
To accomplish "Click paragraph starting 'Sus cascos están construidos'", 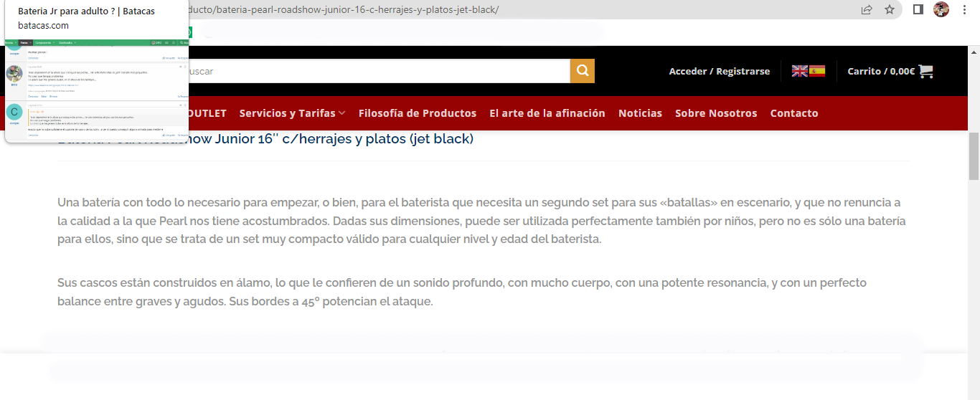I will (462, 292).
